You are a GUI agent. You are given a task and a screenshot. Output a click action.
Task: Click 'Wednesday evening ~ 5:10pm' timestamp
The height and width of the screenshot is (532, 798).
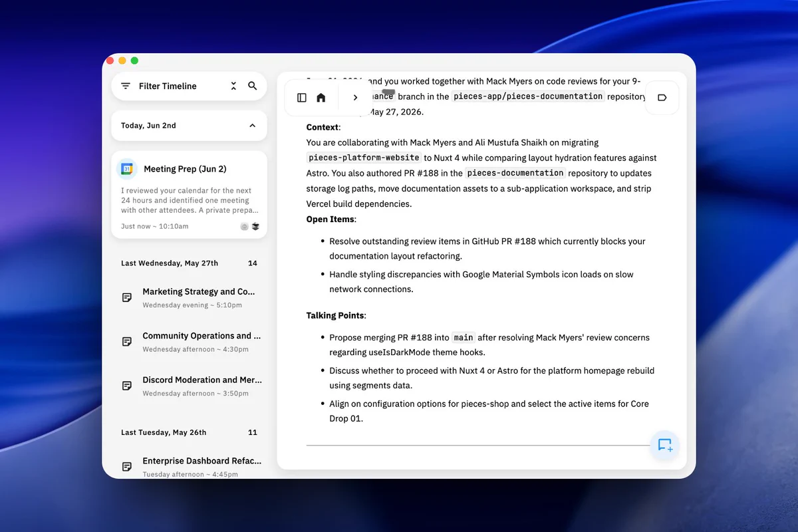[x=192, y=305]
